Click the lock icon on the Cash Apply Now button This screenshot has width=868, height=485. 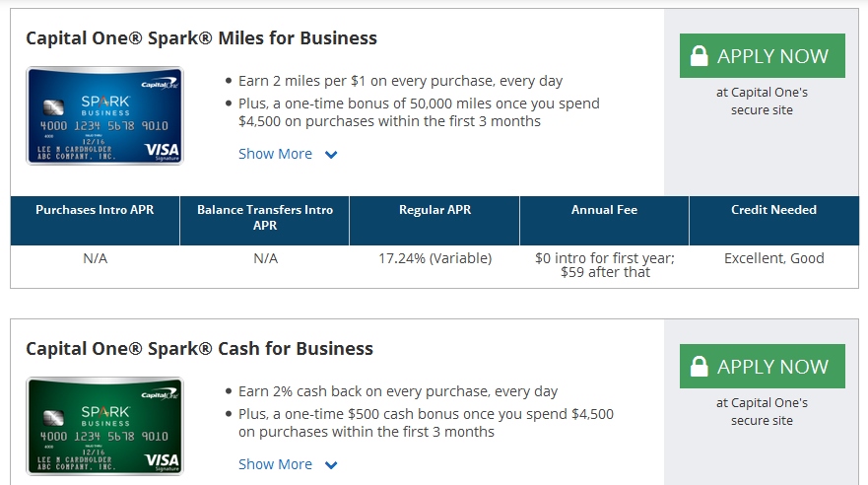point(700,367)
